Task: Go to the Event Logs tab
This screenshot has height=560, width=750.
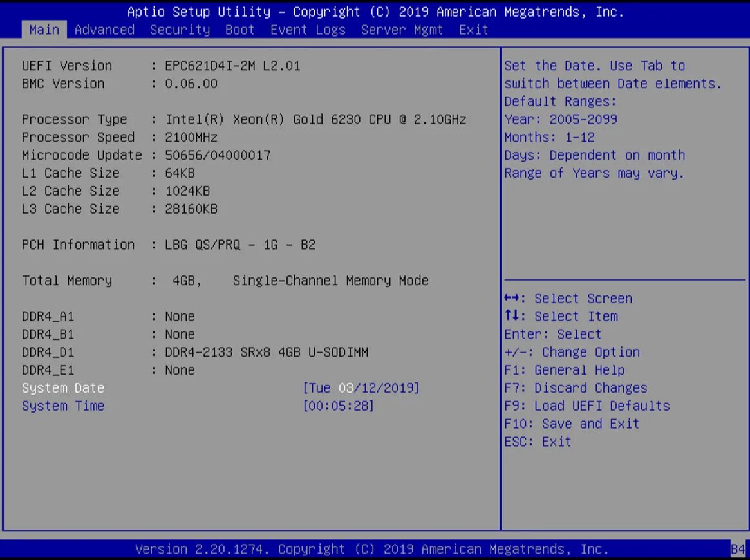Action: (x=308, y=30)
